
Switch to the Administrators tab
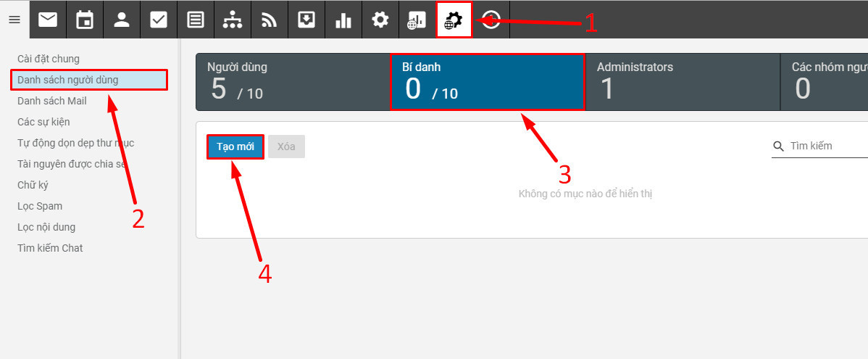(x=683, y=82)
